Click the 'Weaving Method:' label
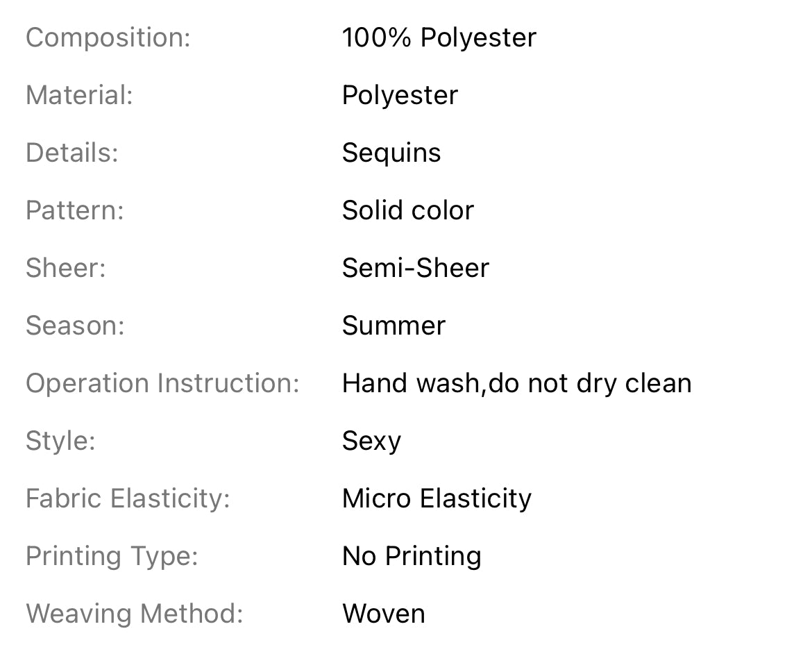 135,614
